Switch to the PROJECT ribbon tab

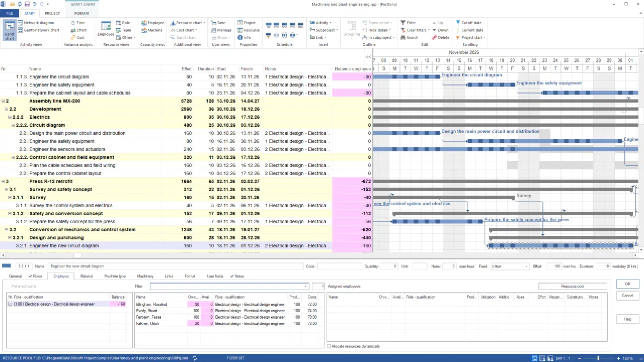(x=52, y=14)
